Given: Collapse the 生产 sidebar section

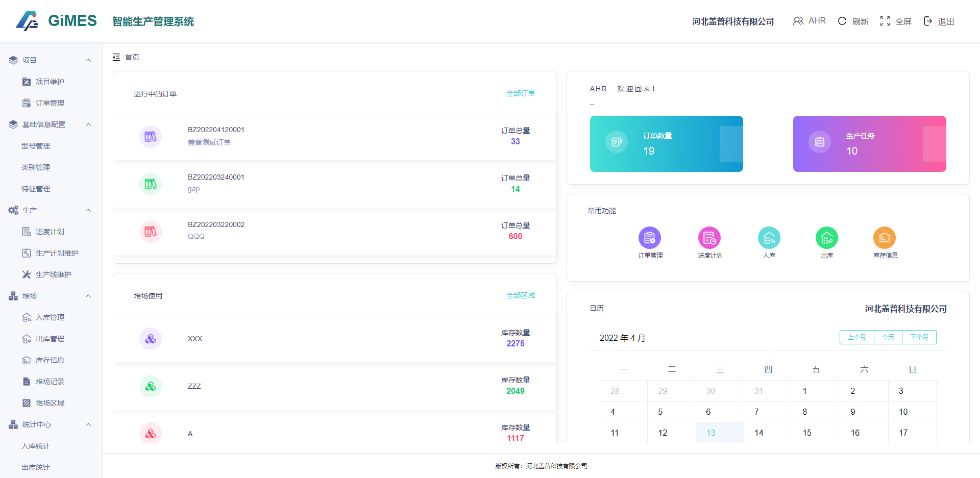Looking at the screenshot, I should pos(88,210).
